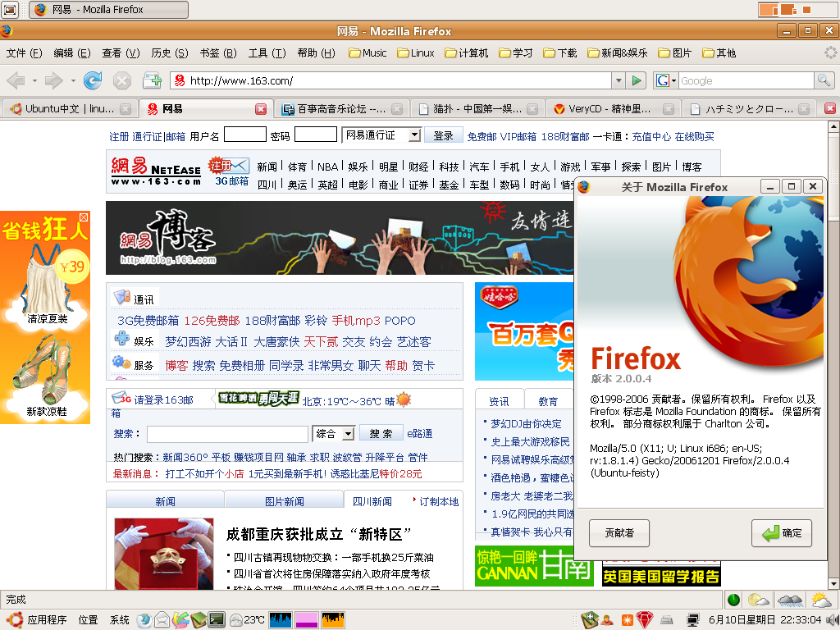Switch to the VeryCD tab

613,109
